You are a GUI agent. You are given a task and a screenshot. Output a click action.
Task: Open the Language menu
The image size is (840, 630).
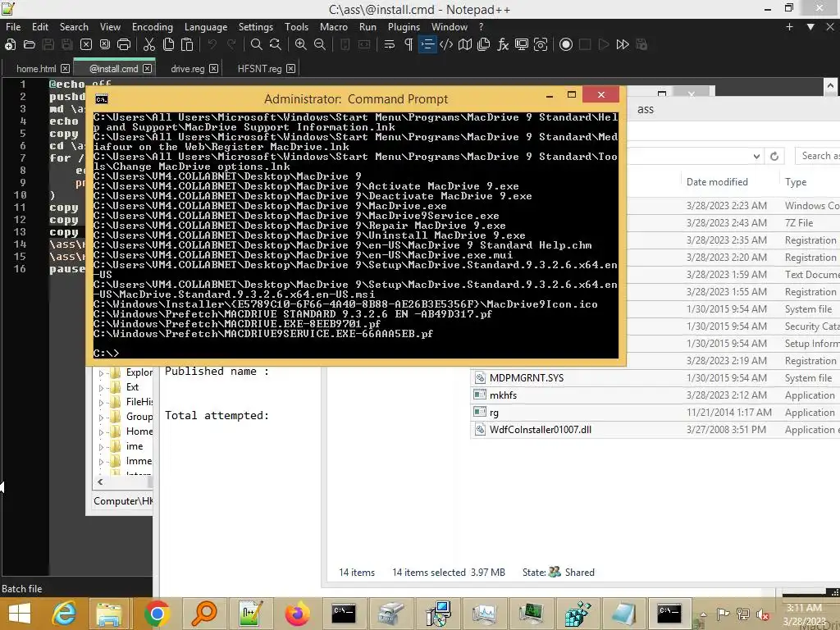click(x=206, y=27)
